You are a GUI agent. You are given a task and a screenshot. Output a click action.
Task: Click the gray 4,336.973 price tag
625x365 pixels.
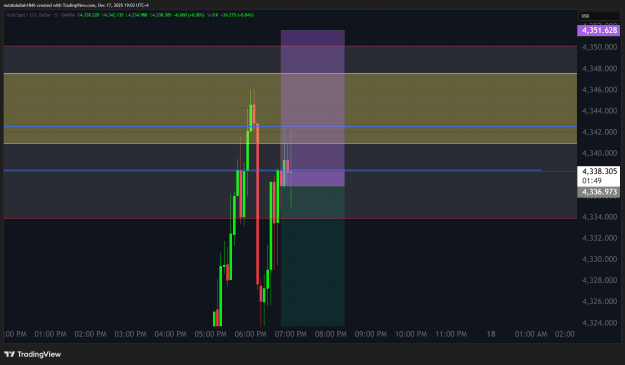598,192
